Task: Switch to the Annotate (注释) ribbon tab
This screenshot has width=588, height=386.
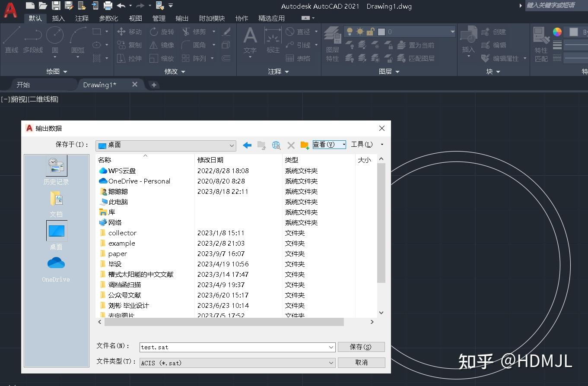Action: coord(82,18)
